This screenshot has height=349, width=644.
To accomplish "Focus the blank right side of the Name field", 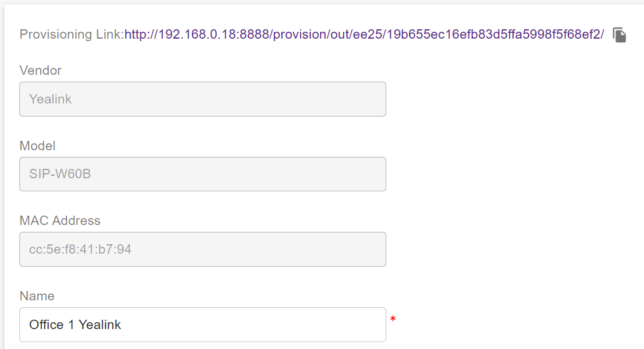I will [281, 325].
